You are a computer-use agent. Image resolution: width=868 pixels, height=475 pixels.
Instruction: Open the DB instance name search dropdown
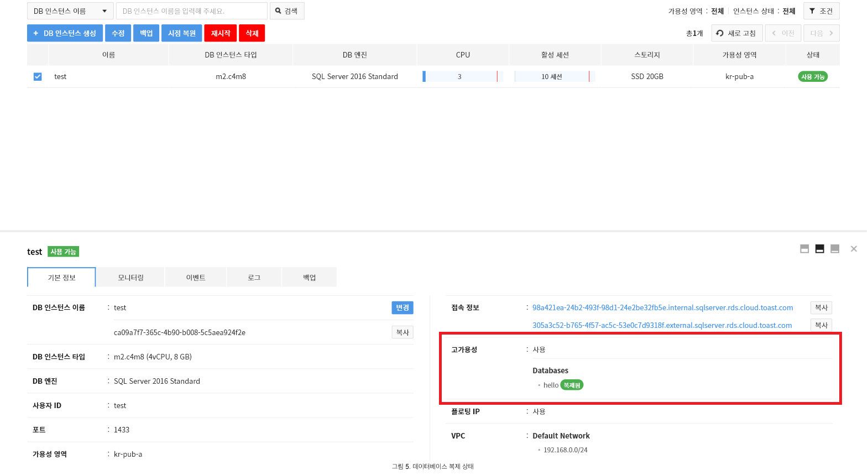click(x=70, y=11)
